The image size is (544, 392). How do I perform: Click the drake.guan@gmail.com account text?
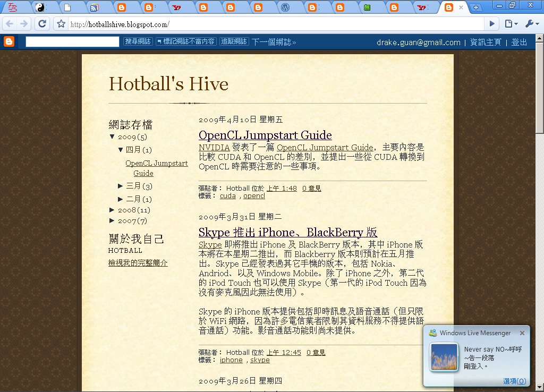[419, 42]
